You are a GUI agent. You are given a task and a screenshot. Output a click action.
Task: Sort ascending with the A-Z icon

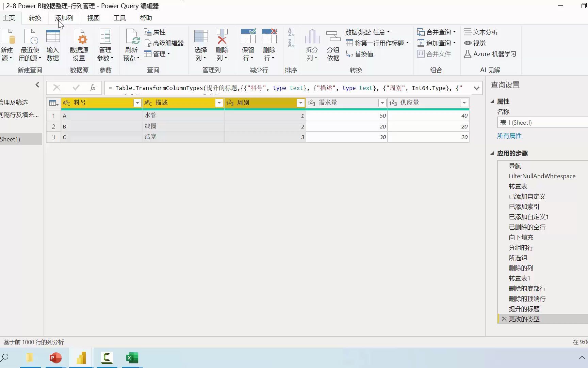pos(291,32)
